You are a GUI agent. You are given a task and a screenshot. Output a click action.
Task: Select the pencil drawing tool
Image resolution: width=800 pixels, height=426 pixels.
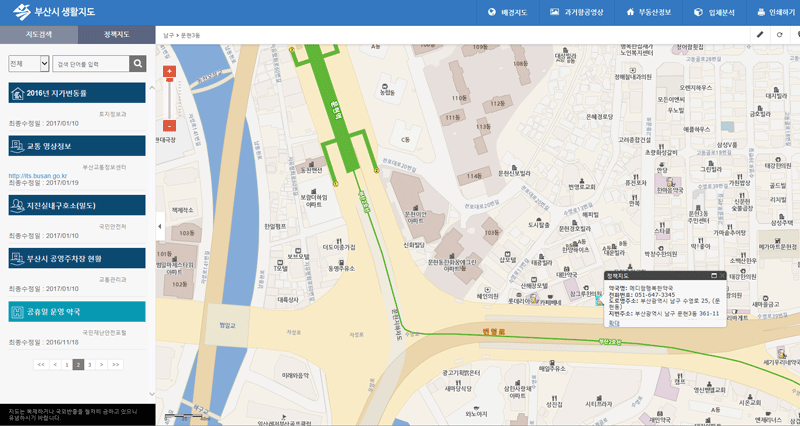(x=759, y=35)
